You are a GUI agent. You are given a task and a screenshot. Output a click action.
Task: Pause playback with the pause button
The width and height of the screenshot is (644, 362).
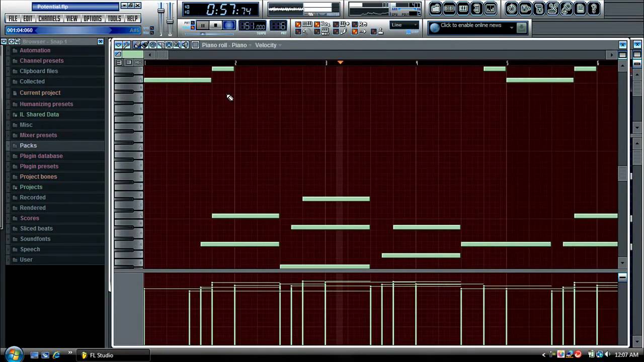(x=203, y=25)
